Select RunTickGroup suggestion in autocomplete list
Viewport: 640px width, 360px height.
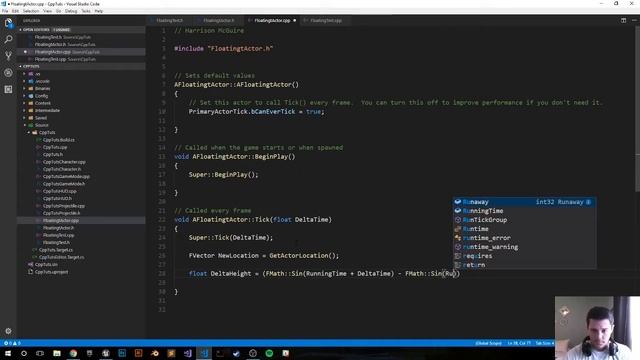pyautogui.click(x=524, y=220)
